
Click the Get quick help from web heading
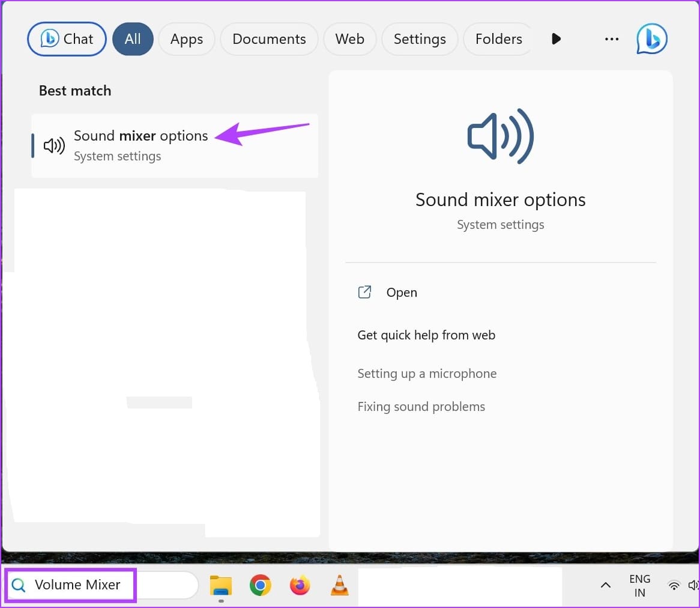tap(426, 335)
